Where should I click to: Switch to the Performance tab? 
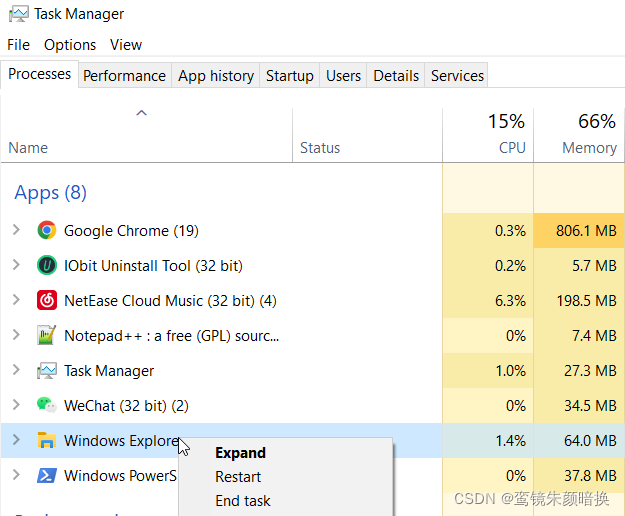click(124, 76)
